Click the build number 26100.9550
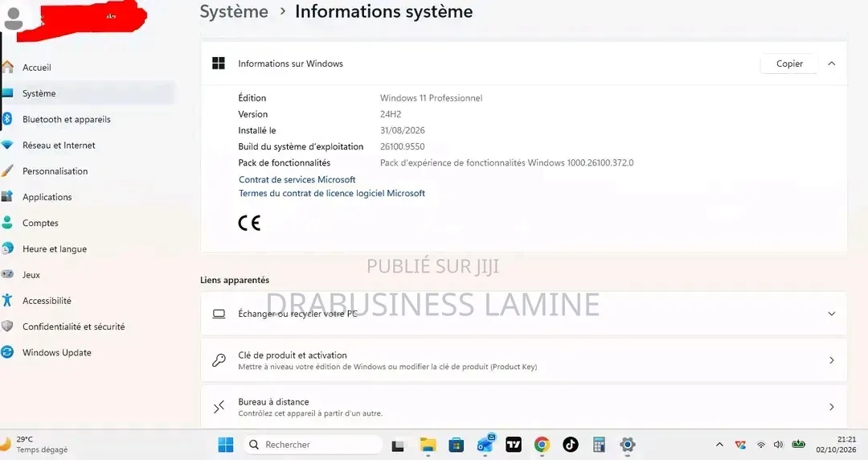 click(x=403, y=147)
